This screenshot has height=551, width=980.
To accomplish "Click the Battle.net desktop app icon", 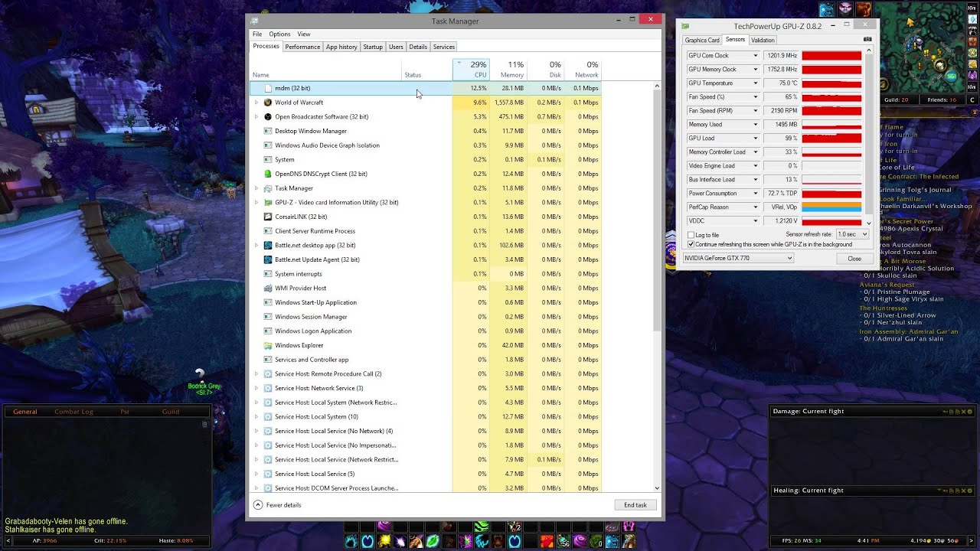I will coord(268,246).
